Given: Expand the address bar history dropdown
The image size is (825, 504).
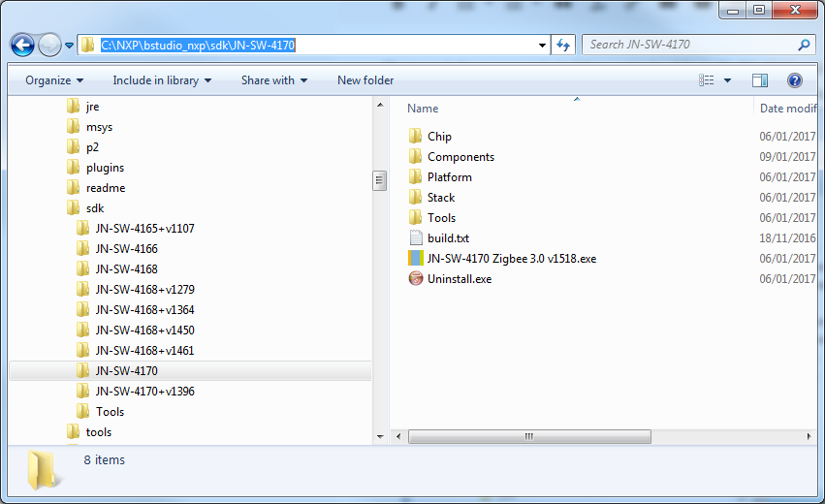Looking at the screenshot, I should (542, 46).
